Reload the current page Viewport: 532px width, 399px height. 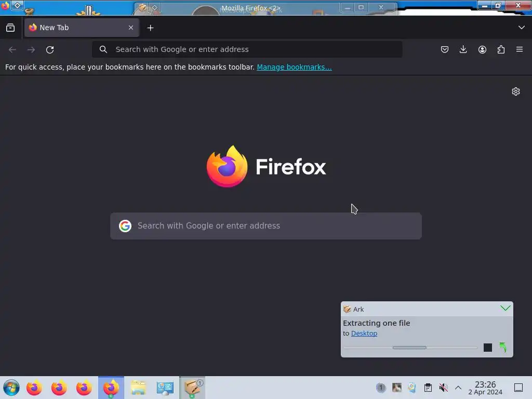point(50,49)
